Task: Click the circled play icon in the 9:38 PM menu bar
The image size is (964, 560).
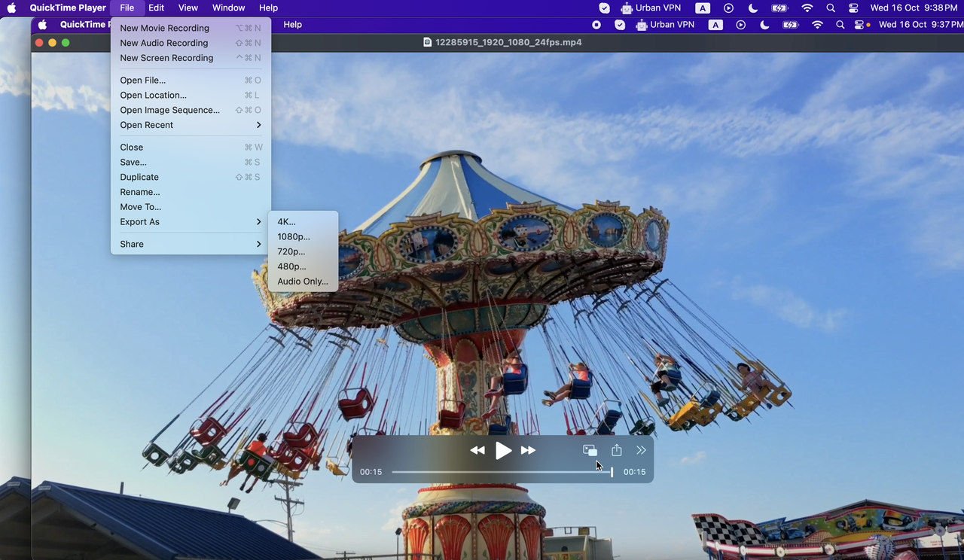Action: pos(728,8)
